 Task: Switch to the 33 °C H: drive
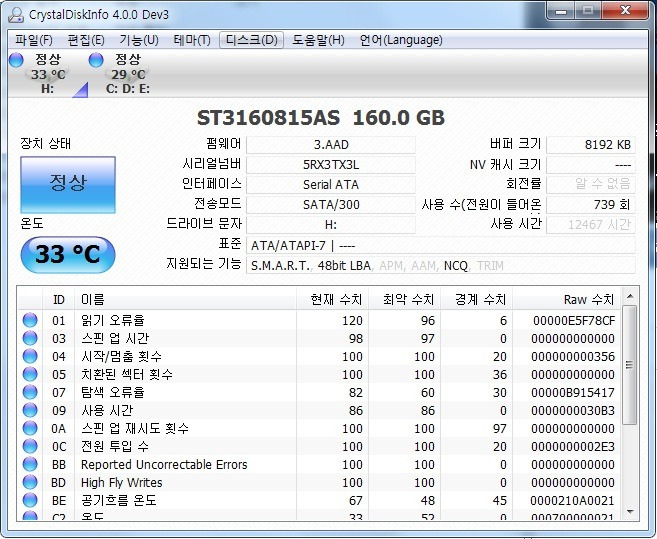pyautogui.click(x=48, y=74)
